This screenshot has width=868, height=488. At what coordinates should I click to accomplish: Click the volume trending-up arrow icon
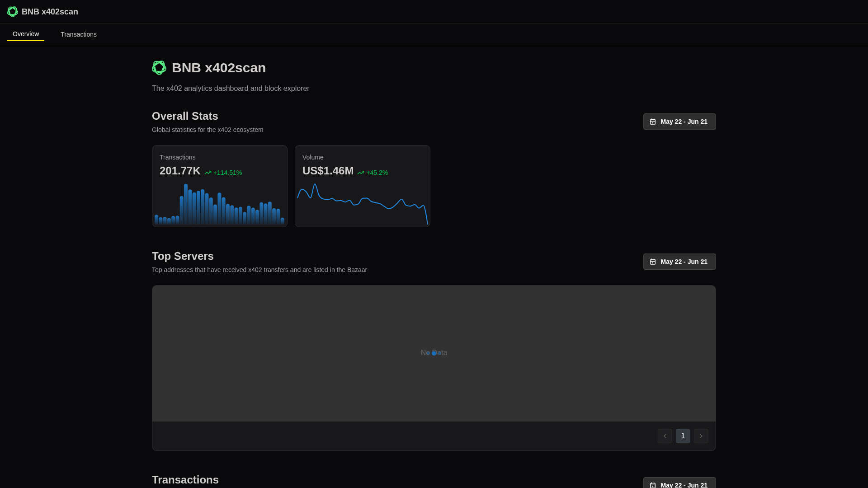tap(361, 173)
